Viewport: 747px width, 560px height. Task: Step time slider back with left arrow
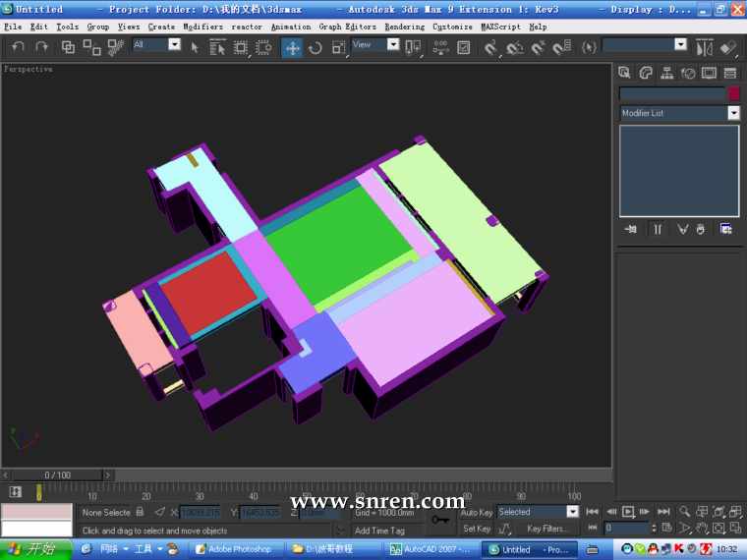pyautogui.click(x=6, y=475)
